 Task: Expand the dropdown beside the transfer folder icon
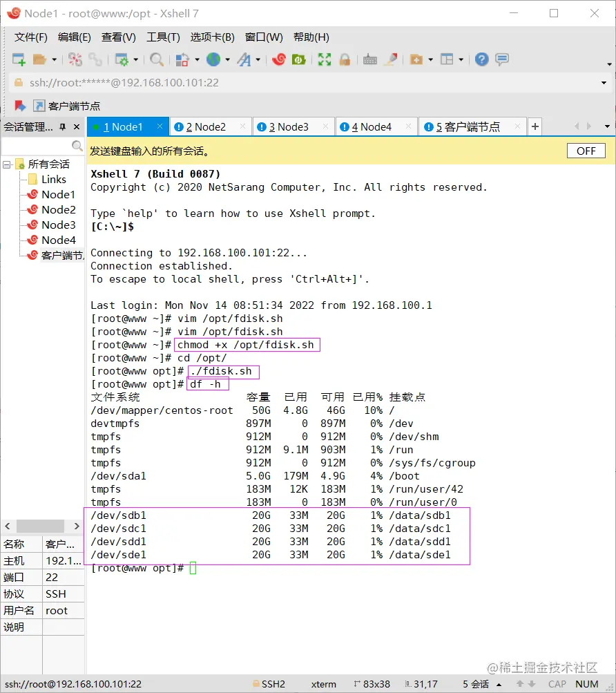coord(430,59)
